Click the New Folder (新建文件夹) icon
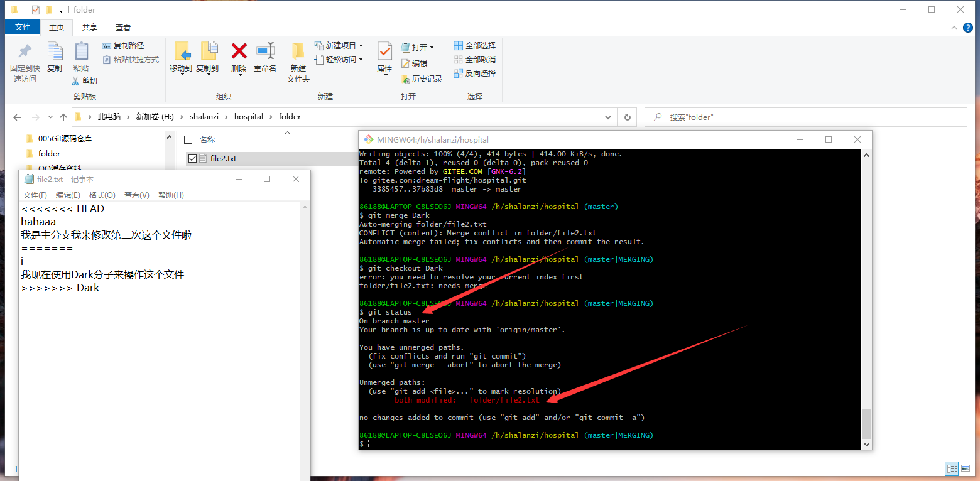 [x=298, y=51]
